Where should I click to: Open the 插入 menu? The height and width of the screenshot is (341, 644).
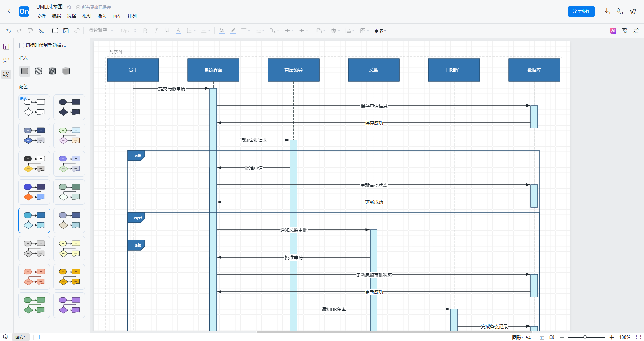(102, 16)
